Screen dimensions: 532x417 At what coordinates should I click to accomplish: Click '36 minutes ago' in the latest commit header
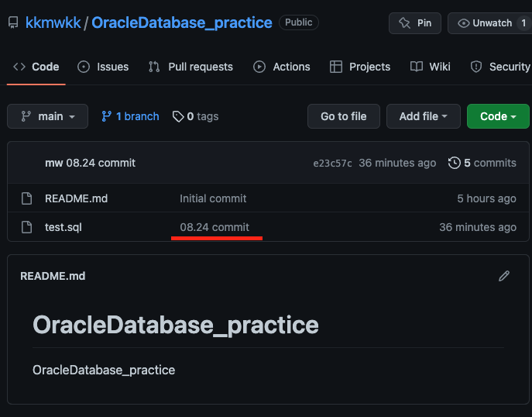(x=397, y=163)
